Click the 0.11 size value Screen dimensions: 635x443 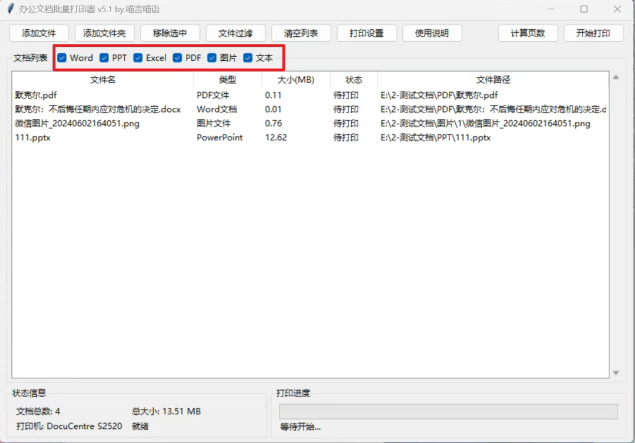coord(273,95)
